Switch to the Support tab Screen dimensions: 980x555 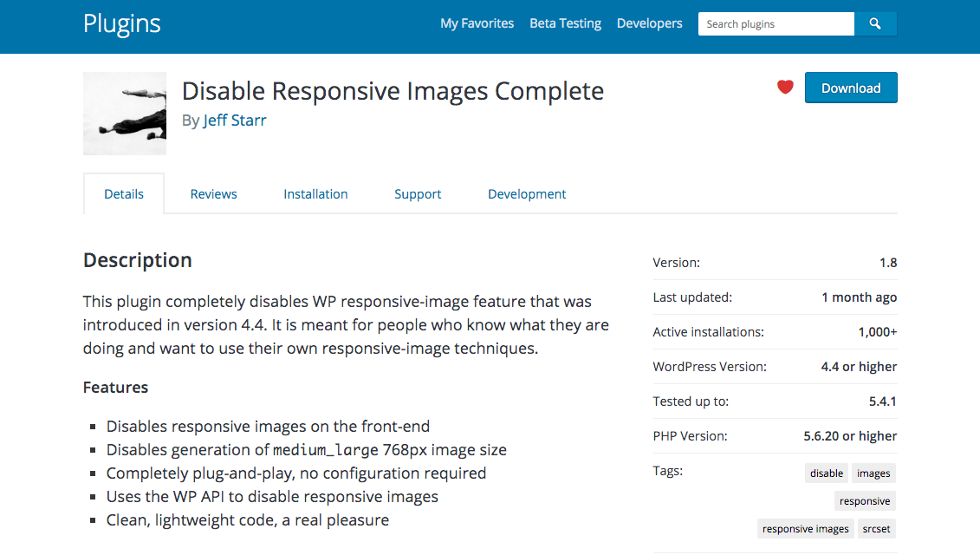click(x=418, y=193)
